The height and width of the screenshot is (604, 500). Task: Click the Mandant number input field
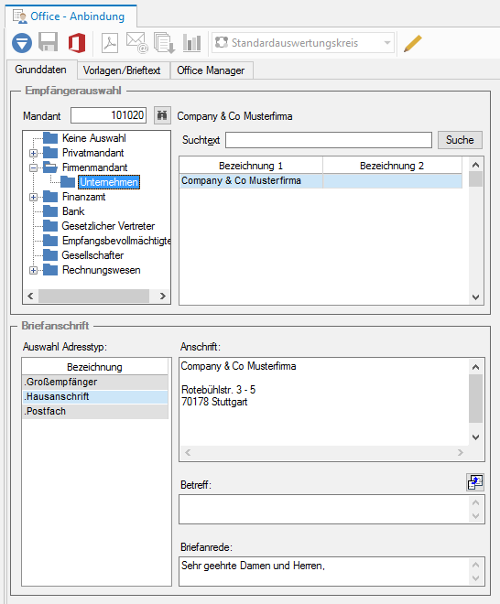[109, 115]
